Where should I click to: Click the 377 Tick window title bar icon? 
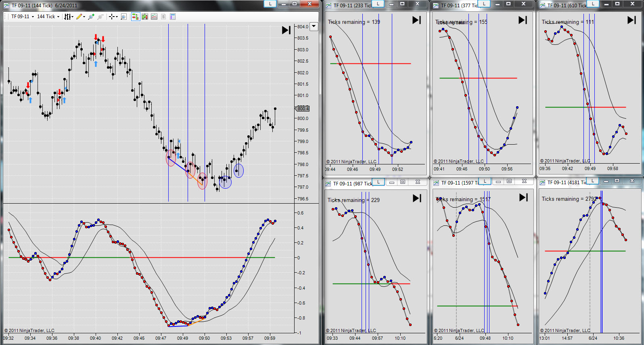point(436,6)
